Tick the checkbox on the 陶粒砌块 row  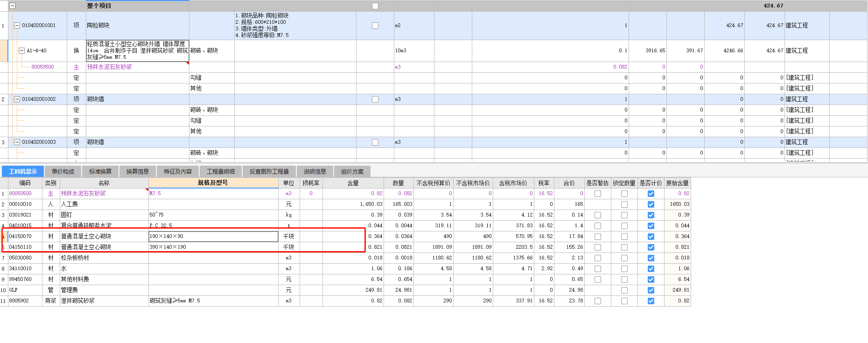pos(375,26)
